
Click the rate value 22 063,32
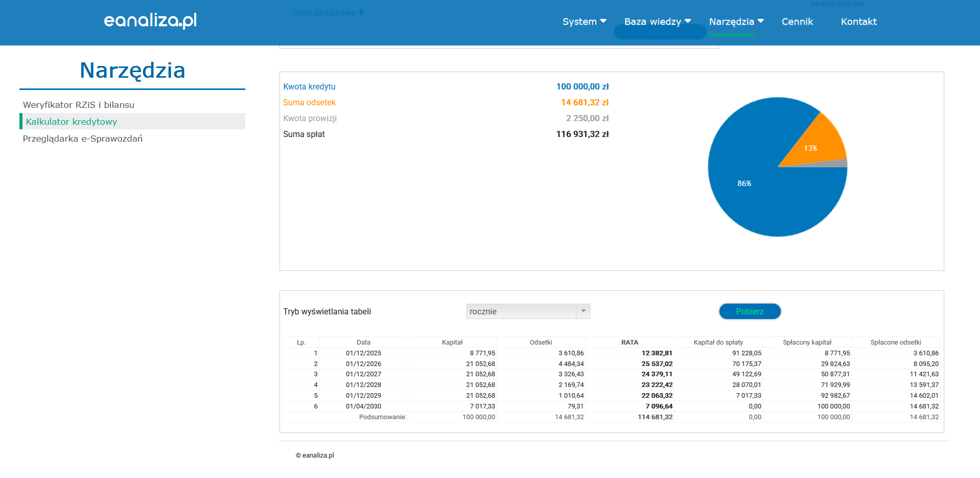(657, 396)
